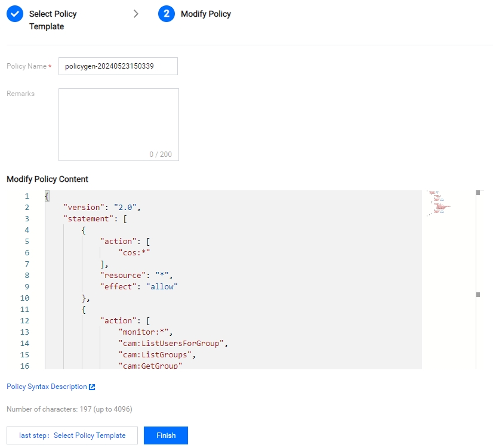Click the "resource": "*" line

(137, 275)
